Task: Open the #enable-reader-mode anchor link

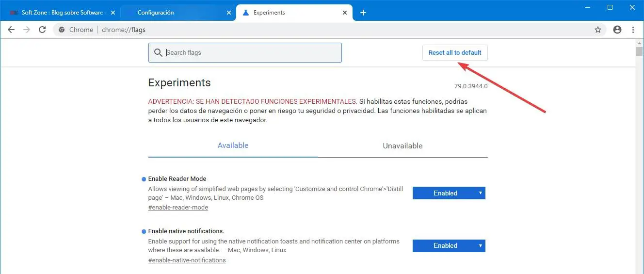Action: coord(178,208)
